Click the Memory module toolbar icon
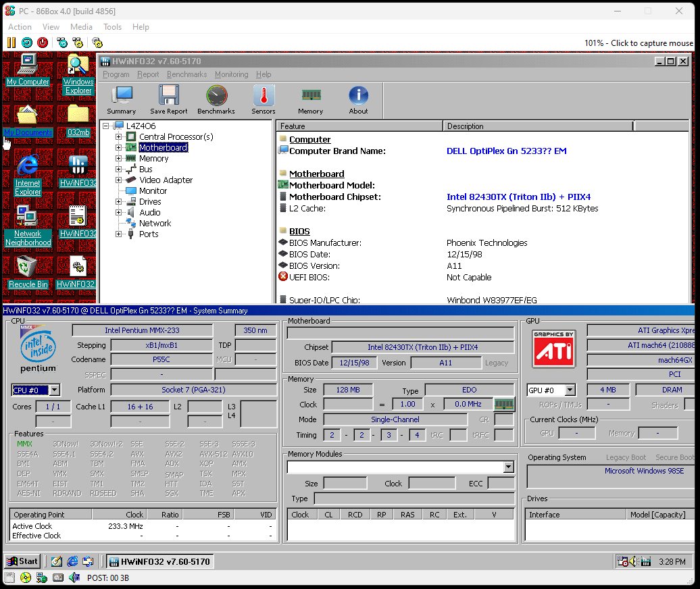This screenshot has height=589, width=700. [311, 100]
